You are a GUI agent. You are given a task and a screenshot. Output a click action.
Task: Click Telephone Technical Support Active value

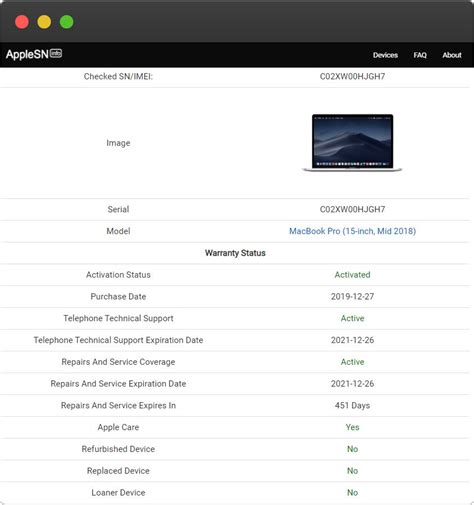pos(352,318)
